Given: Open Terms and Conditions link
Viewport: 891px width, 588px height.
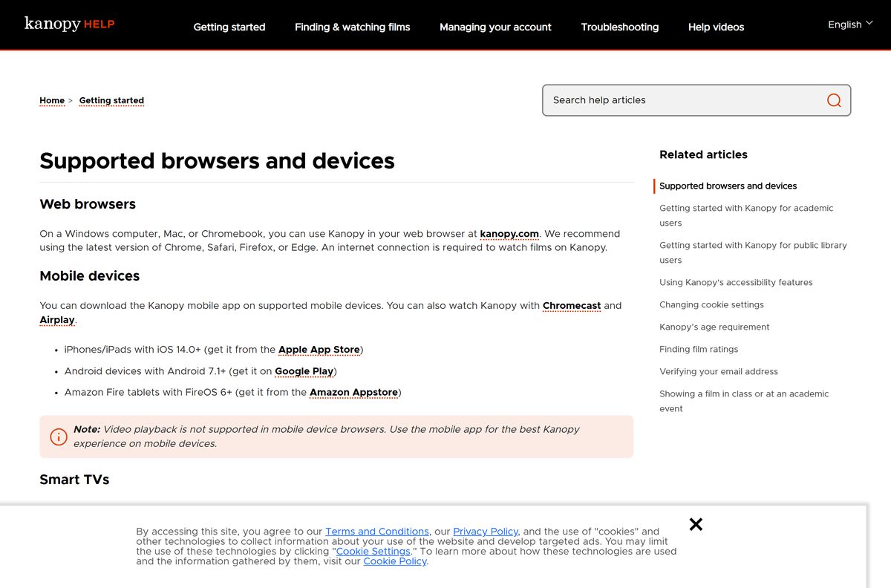Looking at the screenshot, I should [377, 532].
